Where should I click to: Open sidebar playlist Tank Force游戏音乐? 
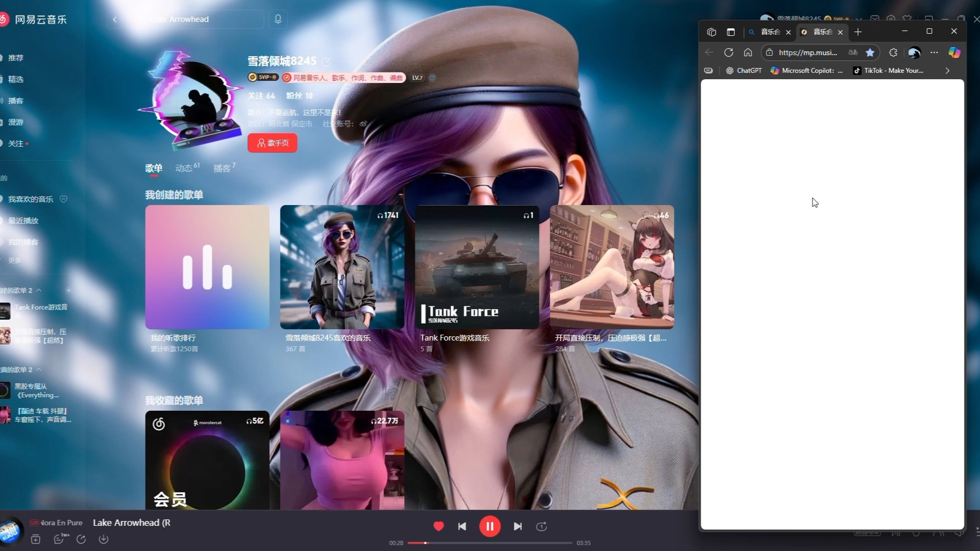[x=36, y=311]
